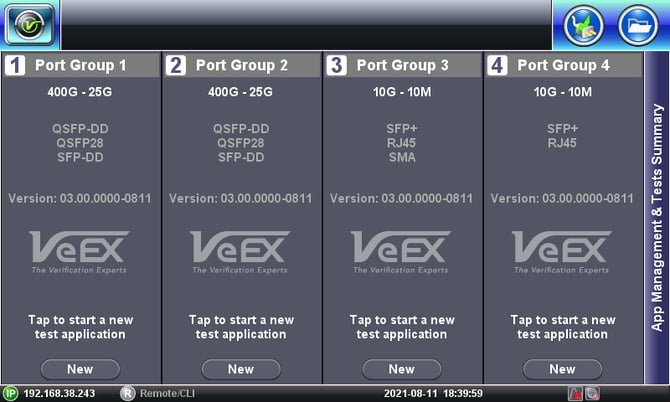
Task: Click SFP+ in Port Group 4
Action: pos(562,129)
